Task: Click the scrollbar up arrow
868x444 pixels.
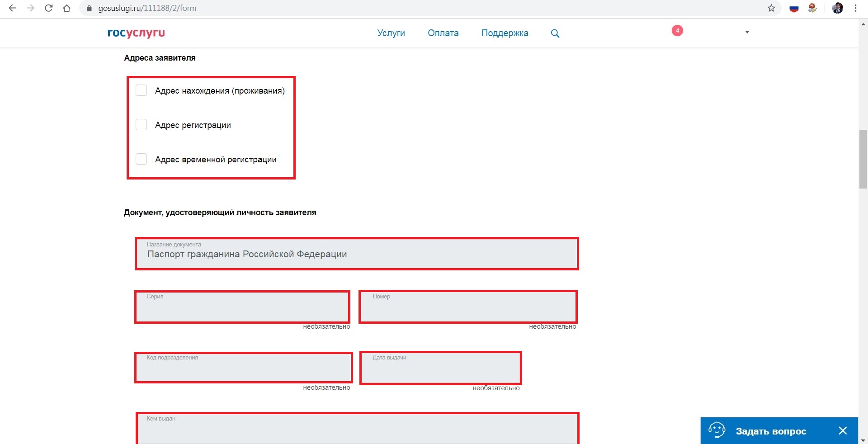Action: click(x=863, y=24)
